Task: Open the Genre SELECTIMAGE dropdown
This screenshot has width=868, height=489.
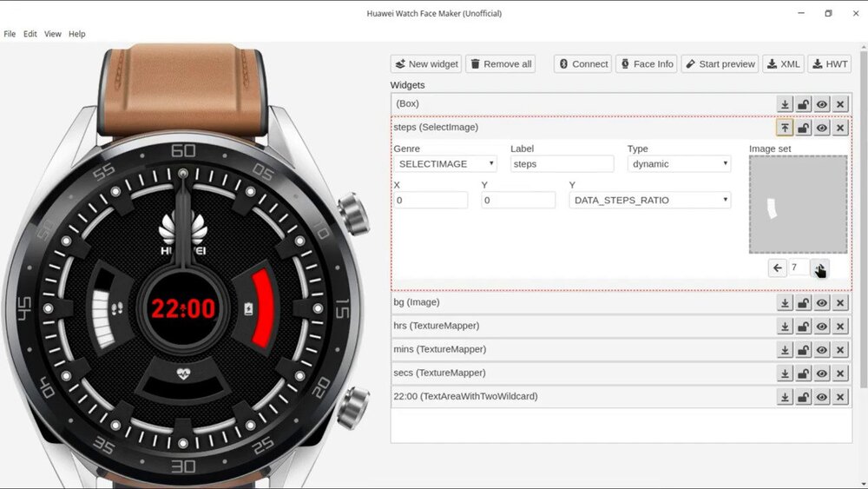Action: (445, 163)
